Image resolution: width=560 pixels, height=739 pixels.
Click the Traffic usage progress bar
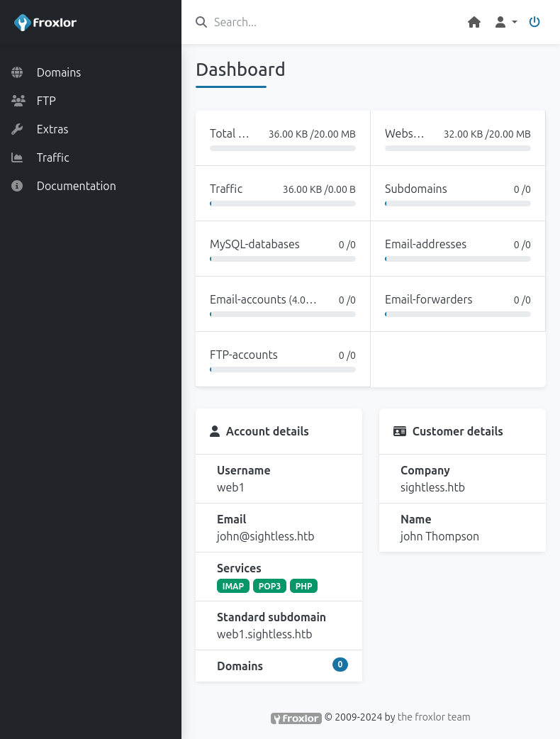tap(283, 204)
